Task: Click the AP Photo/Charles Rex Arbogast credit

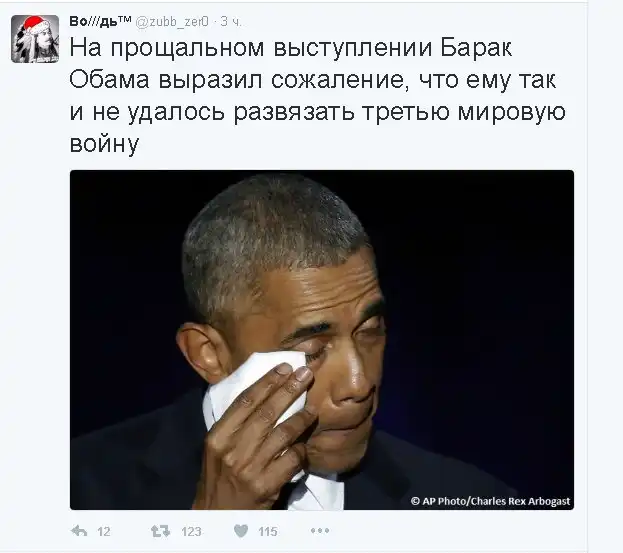Action: 490,501
